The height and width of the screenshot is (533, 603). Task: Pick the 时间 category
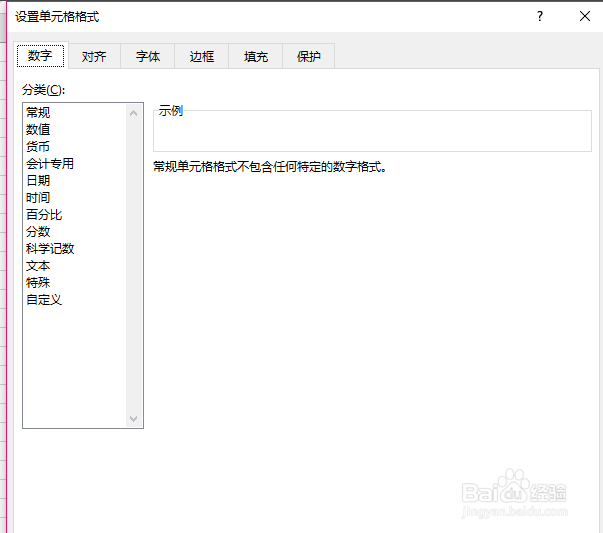click(38, 197)
